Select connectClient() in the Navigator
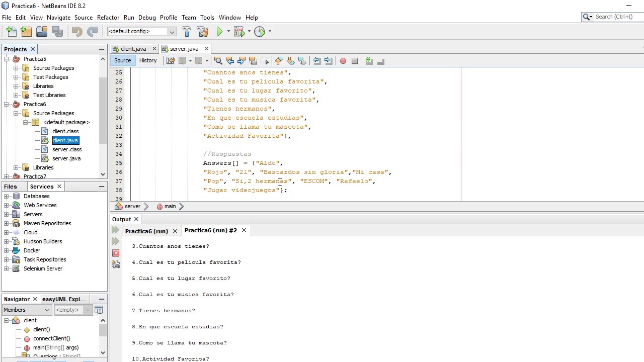This screenshot has width=644, height=362. (x=52, y=338)
